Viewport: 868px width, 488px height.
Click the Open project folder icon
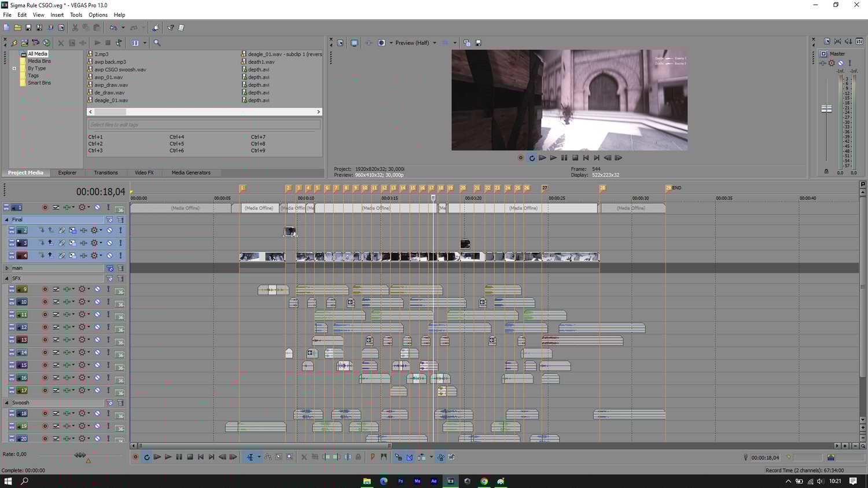tap(17, 27)
